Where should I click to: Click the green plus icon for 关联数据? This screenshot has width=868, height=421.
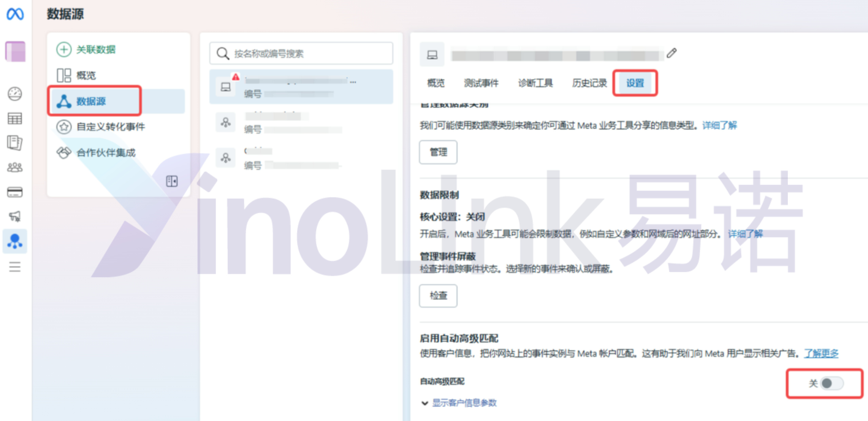(64, 49)
